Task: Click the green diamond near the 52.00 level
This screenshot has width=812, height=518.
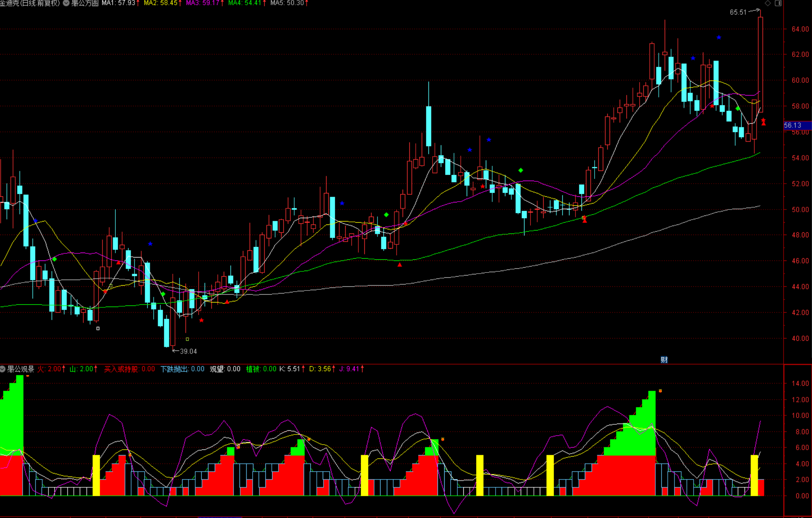Action: [520, 171]
